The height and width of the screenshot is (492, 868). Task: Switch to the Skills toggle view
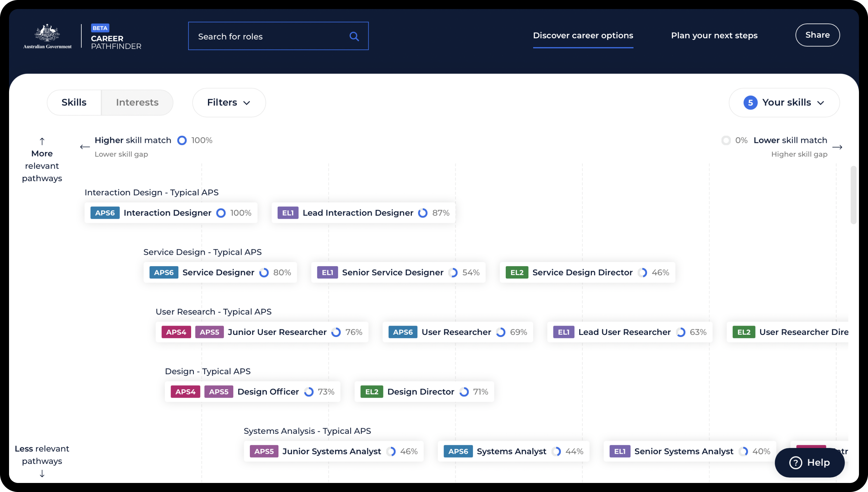point(74,102)
